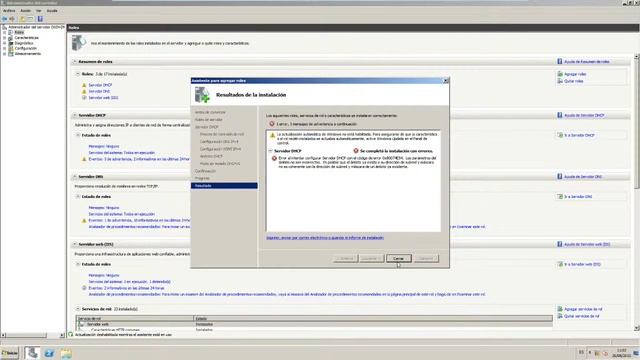Open Ayuda de Servidor DHCP
640x360 pixels.
tap(584, 115)
